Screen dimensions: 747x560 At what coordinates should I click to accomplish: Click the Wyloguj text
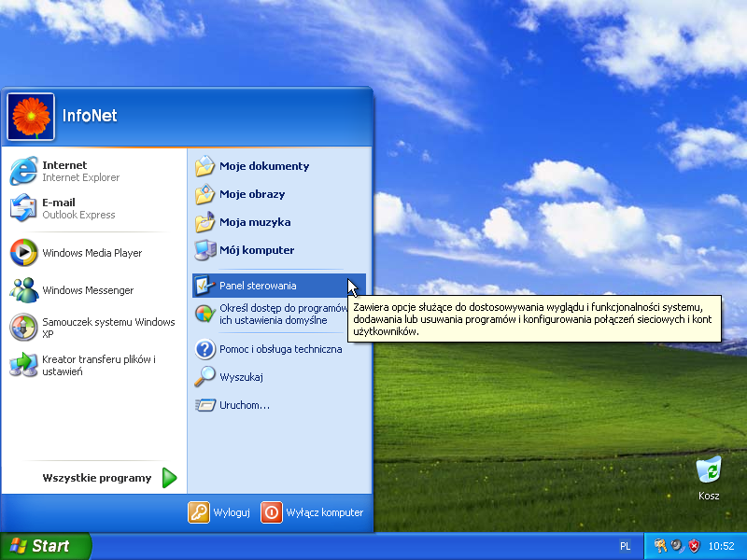tap(232, 512)
